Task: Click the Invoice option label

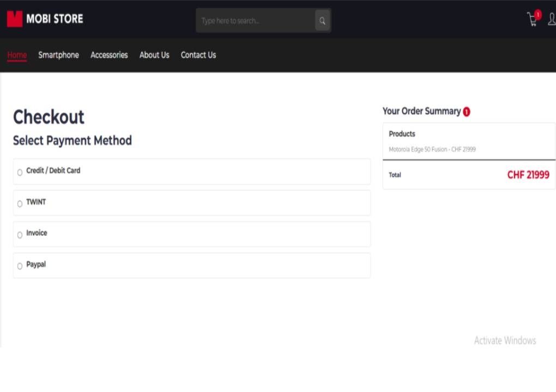Action: pos(37,233)
